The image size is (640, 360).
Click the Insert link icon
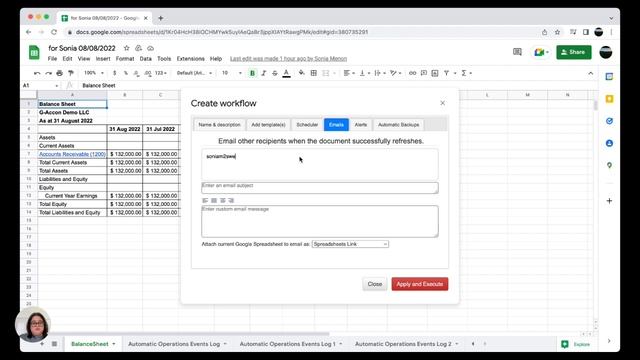point(412,73)
